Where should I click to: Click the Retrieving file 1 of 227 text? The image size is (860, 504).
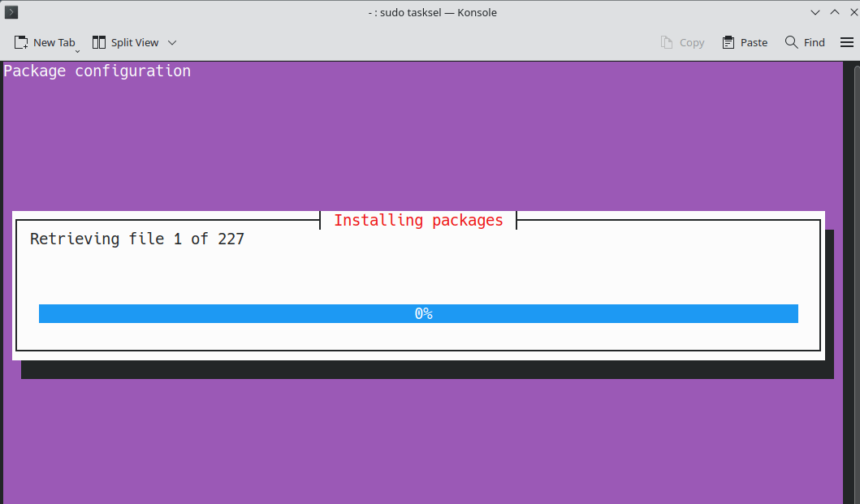click(137, 239)
